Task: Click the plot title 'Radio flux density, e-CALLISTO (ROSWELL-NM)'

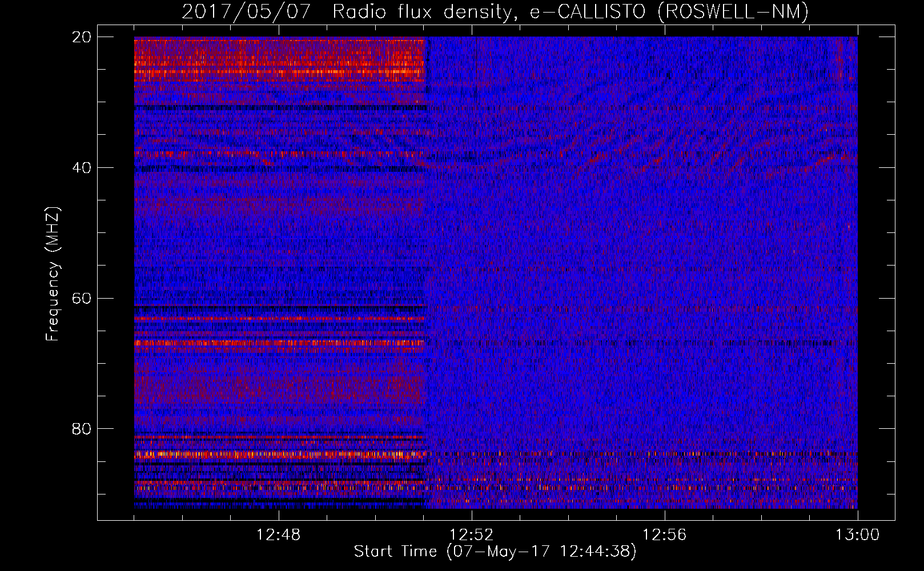Action: point(570,11)
